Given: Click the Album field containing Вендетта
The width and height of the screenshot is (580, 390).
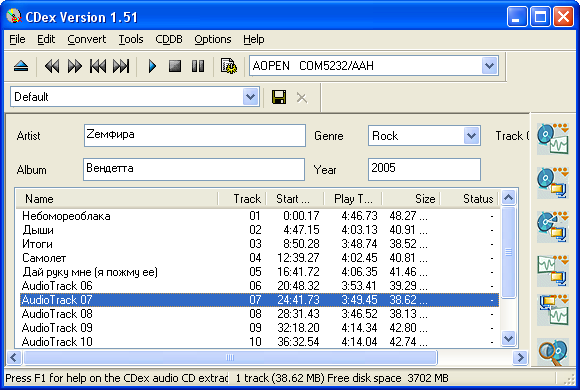Looking at the screenshot, I should (x=194, y=169).
